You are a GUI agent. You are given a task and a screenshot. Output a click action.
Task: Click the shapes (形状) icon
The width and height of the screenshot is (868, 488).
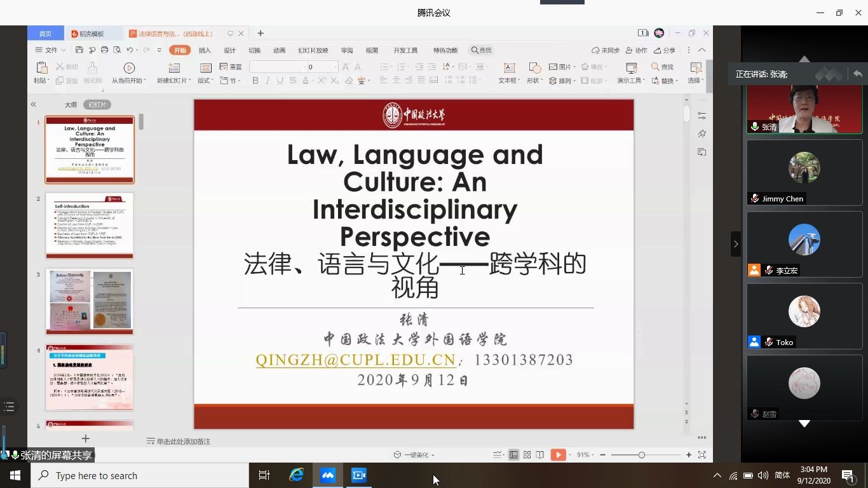click(534, 67)
